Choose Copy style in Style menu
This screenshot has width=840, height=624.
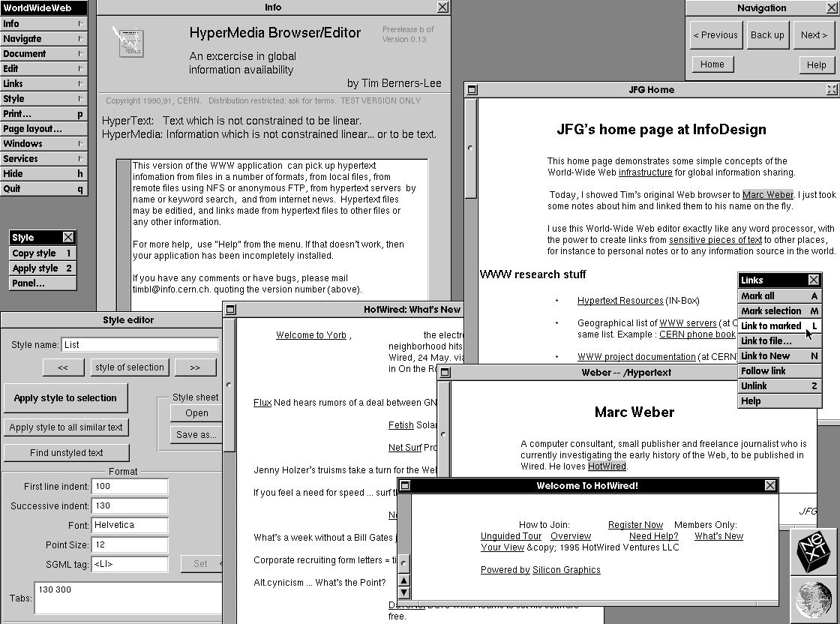[42, 253]
